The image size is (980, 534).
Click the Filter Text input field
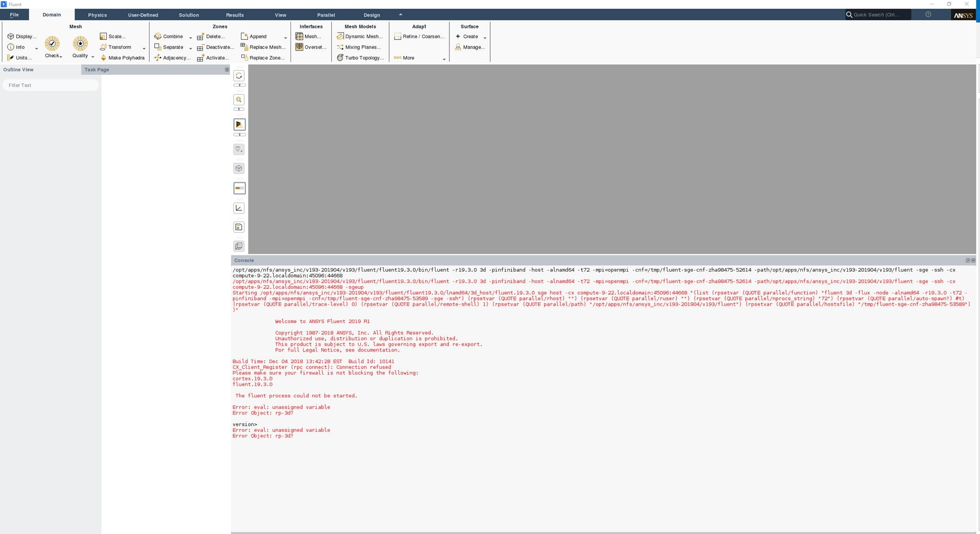(x=51, y=85)
